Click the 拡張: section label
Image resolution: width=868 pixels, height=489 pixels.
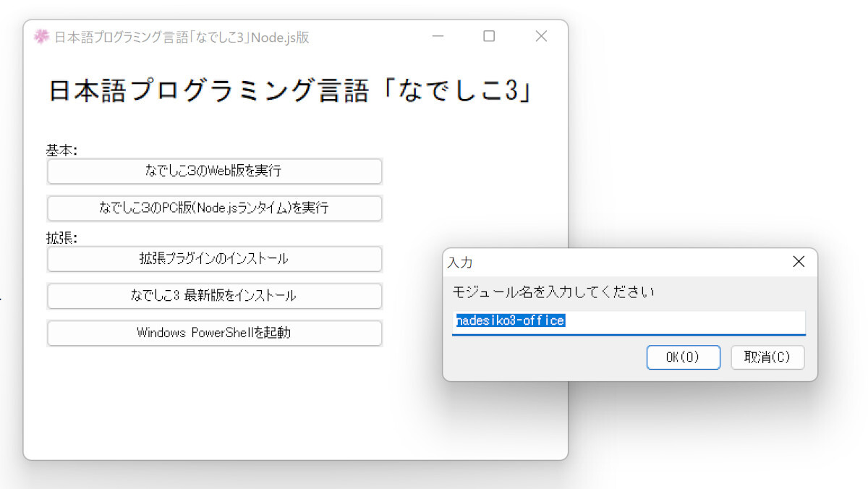coord(61,238)
